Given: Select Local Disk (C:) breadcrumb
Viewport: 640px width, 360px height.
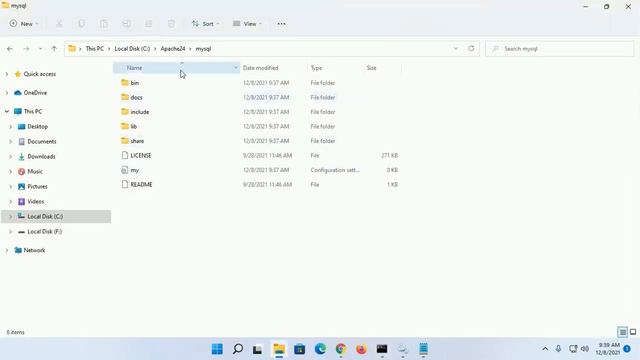Looking at the screenshot, I should (x=132, y=49).
